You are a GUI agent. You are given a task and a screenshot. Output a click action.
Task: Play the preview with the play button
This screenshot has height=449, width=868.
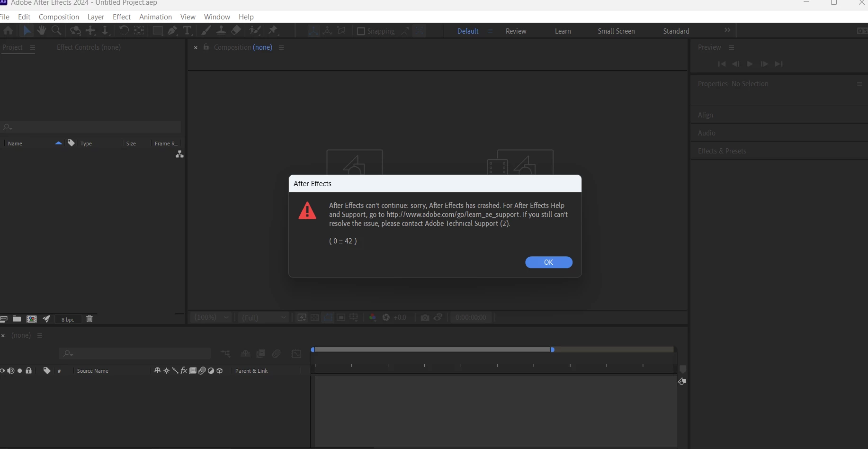[x=750, y=64]
